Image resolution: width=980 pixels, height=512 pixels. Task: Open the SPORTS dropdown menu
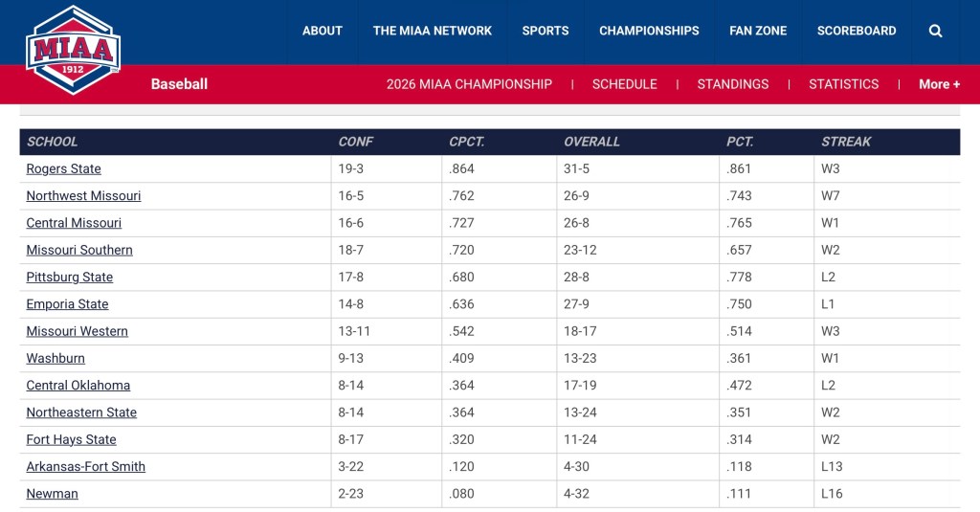(546, 31)
